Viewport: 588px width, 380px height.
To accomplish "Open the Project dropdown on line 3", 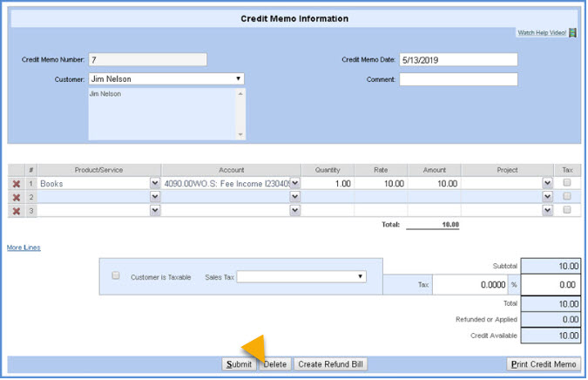I will [x=548, y=210].
